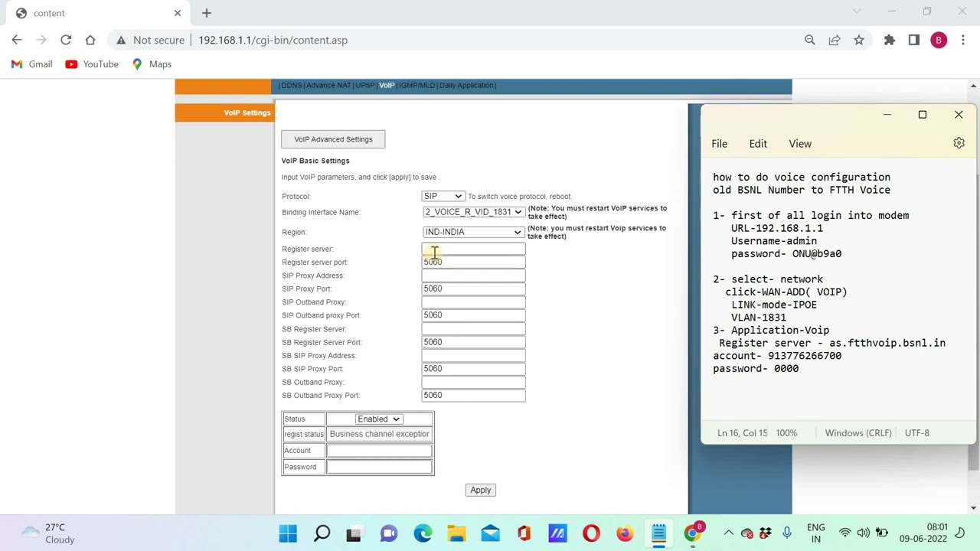The image size is (980, 551).
Task: Open the Protocol SIP dropdown
Action: [x=443, y=196]
